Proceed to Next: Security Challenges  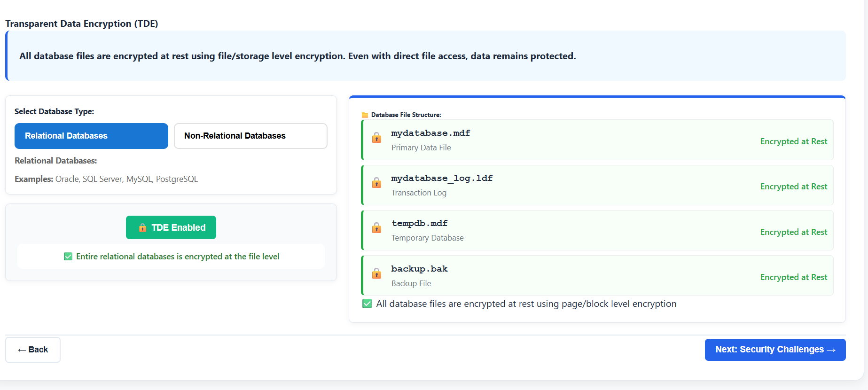[x=775, y=350]
